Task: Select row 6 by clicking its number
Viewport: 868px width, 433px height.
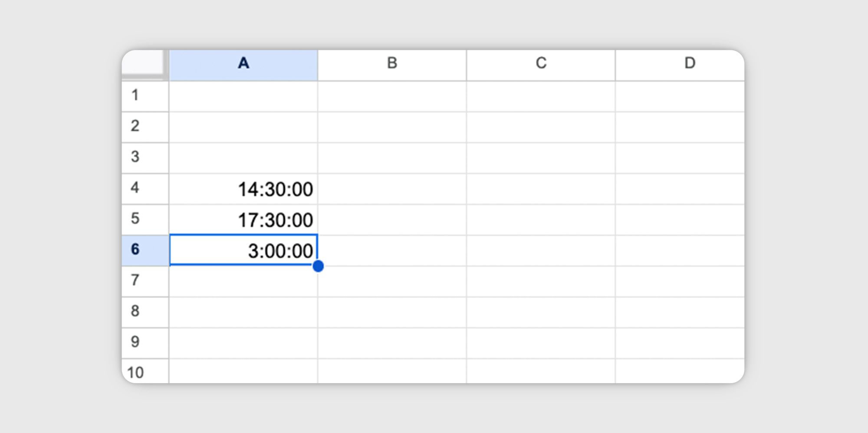Action: [136, 250]
